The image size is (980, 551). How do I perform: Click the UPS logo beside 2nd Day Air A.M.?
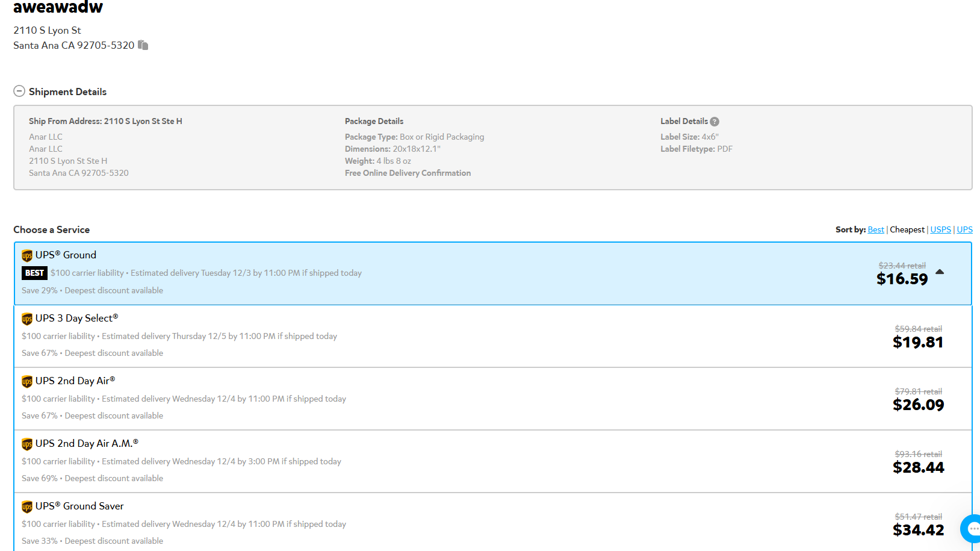27,444
